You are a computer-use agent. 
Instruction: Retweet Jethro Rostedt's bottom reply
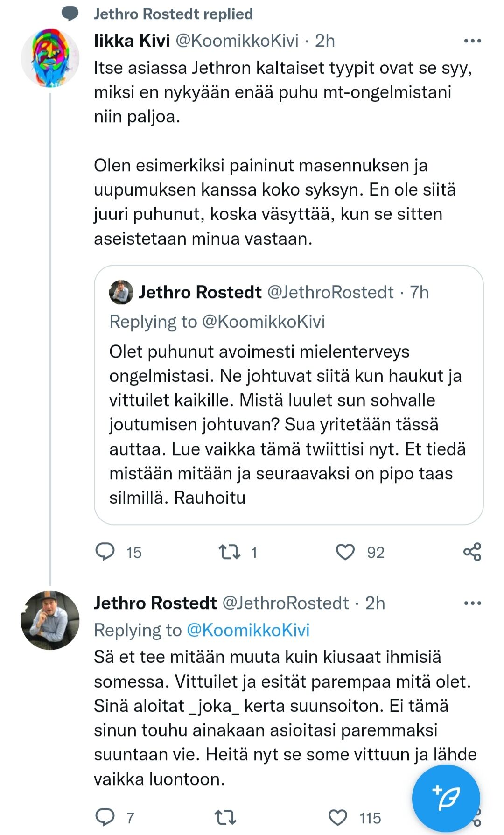tap(225, 817)
